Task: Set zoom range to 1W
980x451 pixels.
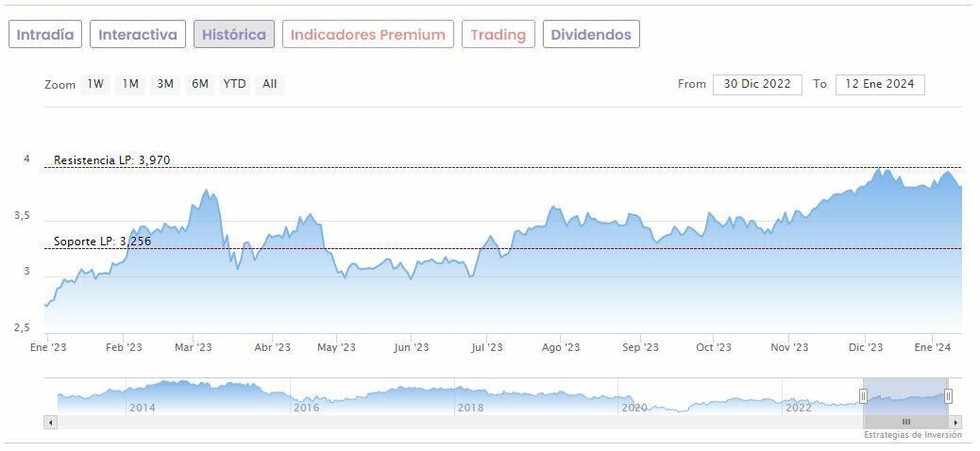Action: tap(95, 84)
